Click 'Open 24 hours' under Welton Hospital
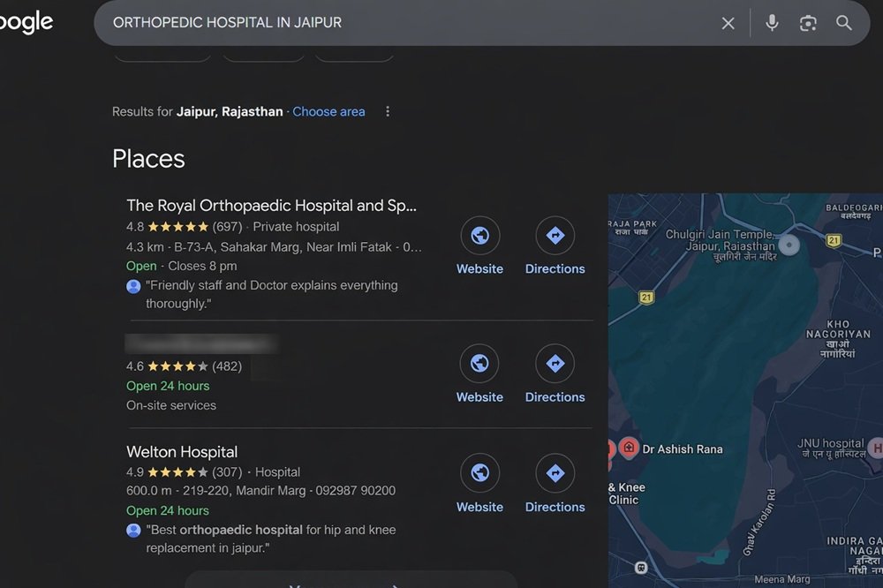 168,510
